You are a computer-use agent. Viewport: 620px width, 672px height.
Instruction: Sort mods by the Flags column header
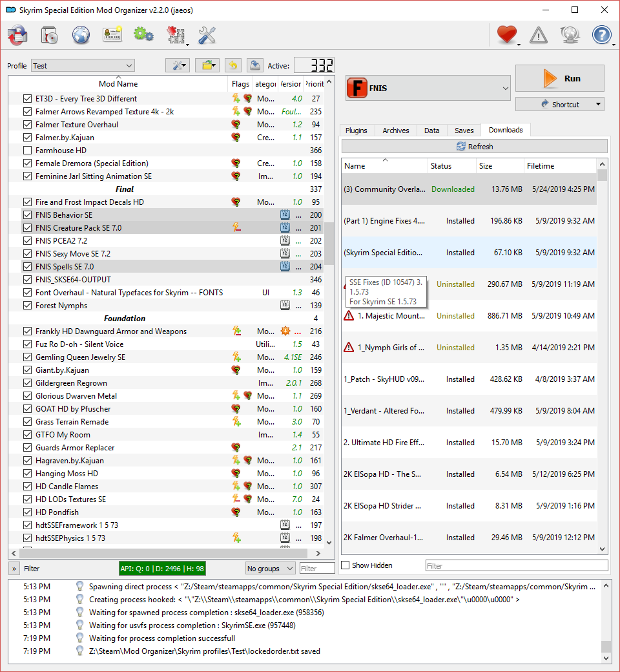(x=240, y=83)
